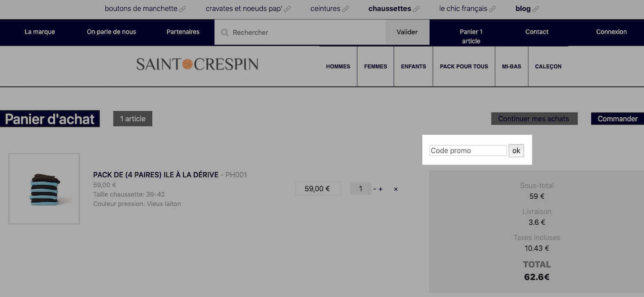Screen dimensions: 644x297
Task: Click the 1 article badge
Action: tap(133, 119)
